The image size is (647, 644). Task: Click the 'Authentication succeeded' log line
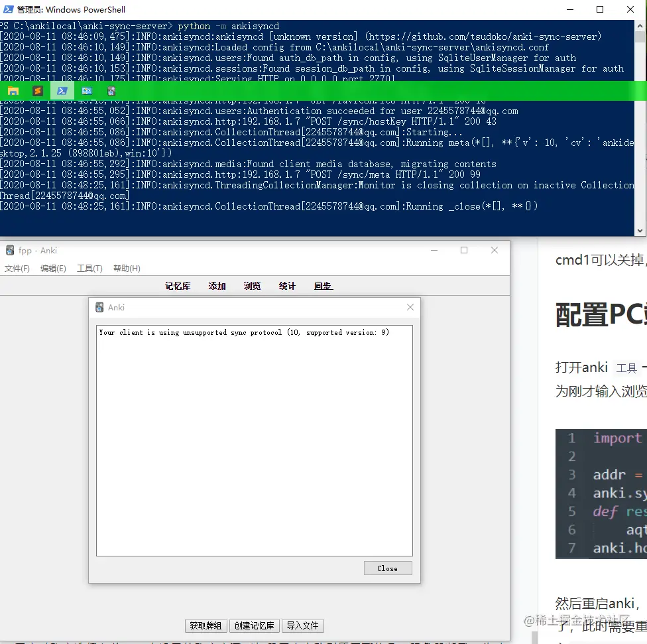259,111
